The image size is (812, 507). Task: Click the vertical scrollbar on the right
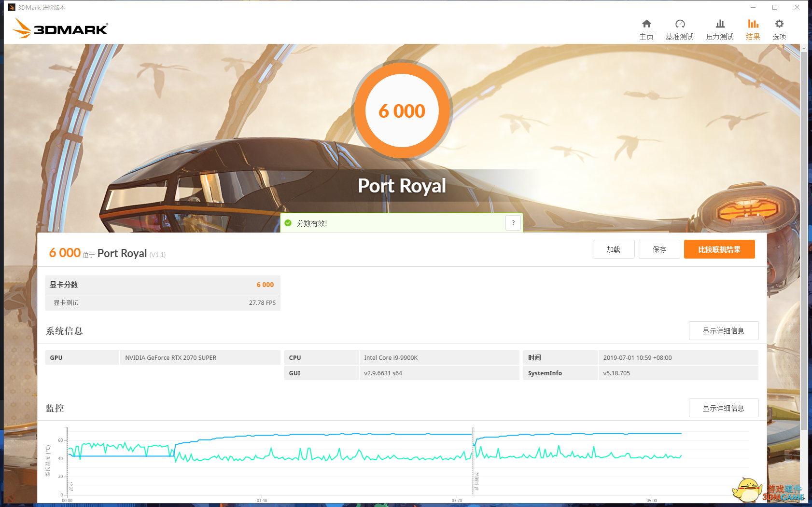804,241
